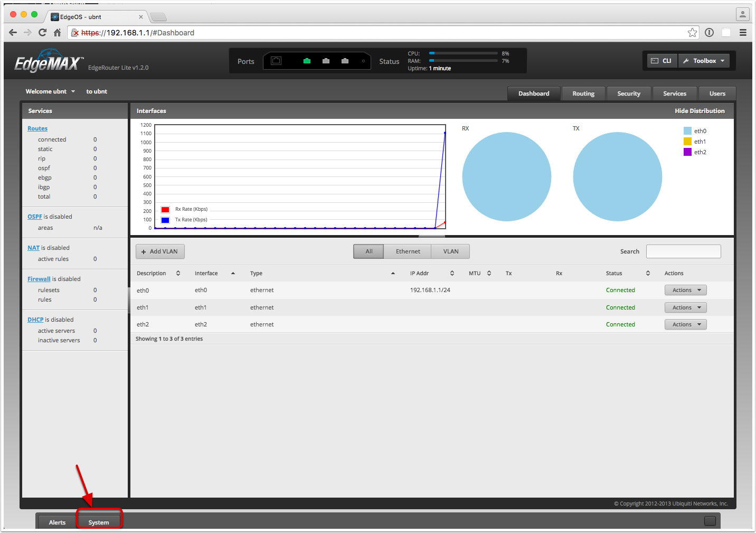Click the middle grey port icon
756x533 pixels.
(x=326, y=61)
